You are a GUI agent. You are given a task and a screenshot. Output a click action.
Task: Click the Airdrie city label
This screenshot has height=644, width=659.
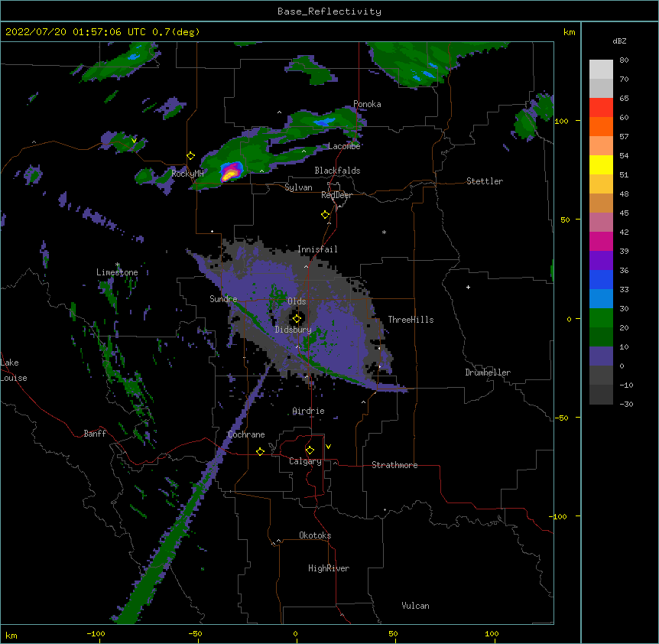coord(308,411)
